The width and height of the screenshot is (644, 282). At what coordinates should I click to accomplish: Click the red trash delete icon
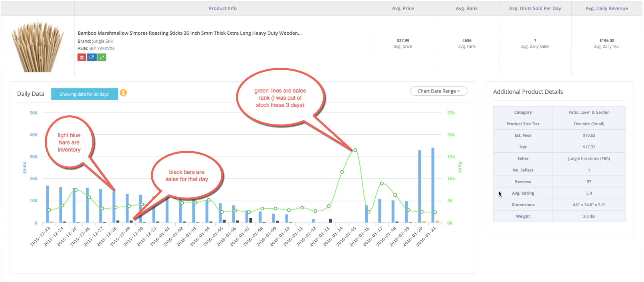click(82, 57)
